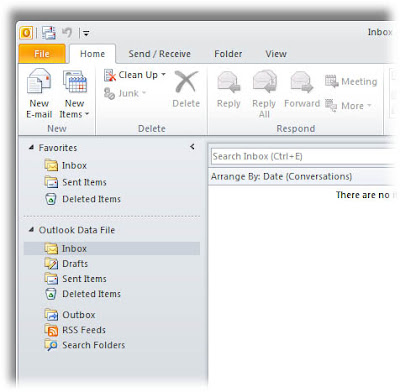The height and width of the screenshot is (392, 400).
Task: Open the Junk dropdown
Action: point(125,93)
